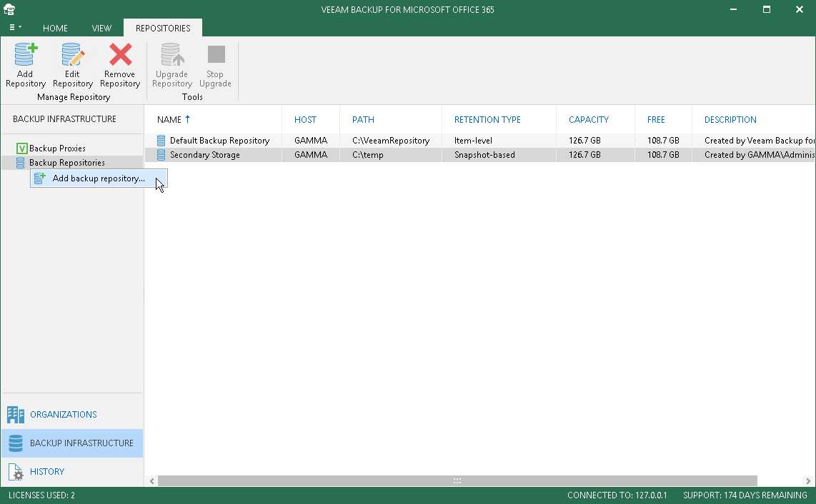
Task: Select the REPOSITORIES ribbon tab
Action: [163, 28]
